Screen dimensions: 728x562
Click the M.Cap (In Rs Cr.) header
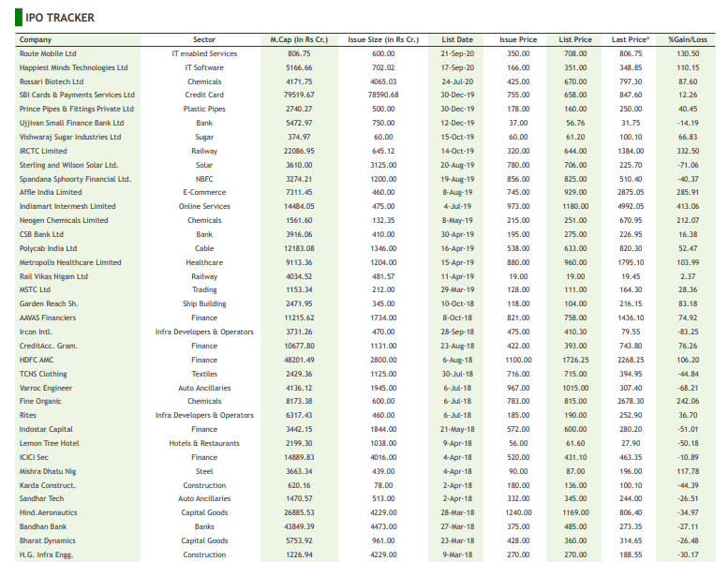[x=299, y=40]
